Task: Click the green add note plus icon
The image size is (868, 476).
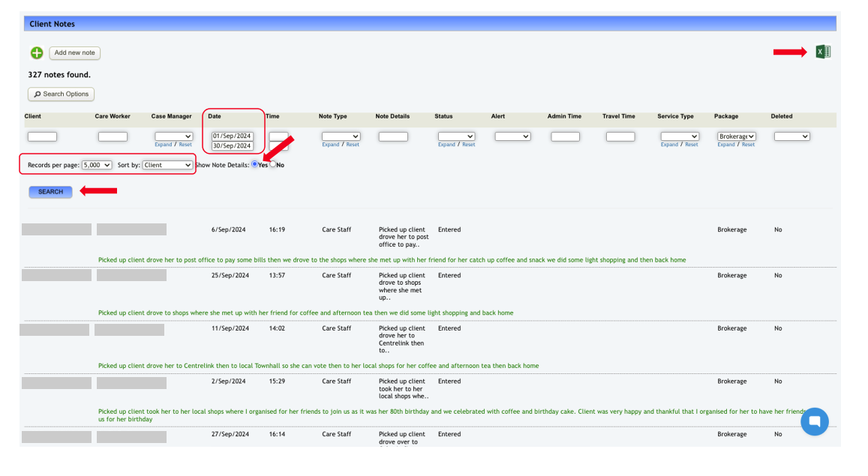Action: click(x=36, y=53)
